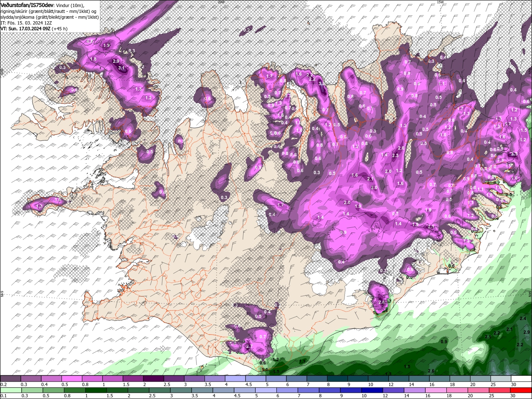This screenshot has width=532, height=399.
Task: Click the violet swatch at 12 in rain legend
Action: (393, 390)
